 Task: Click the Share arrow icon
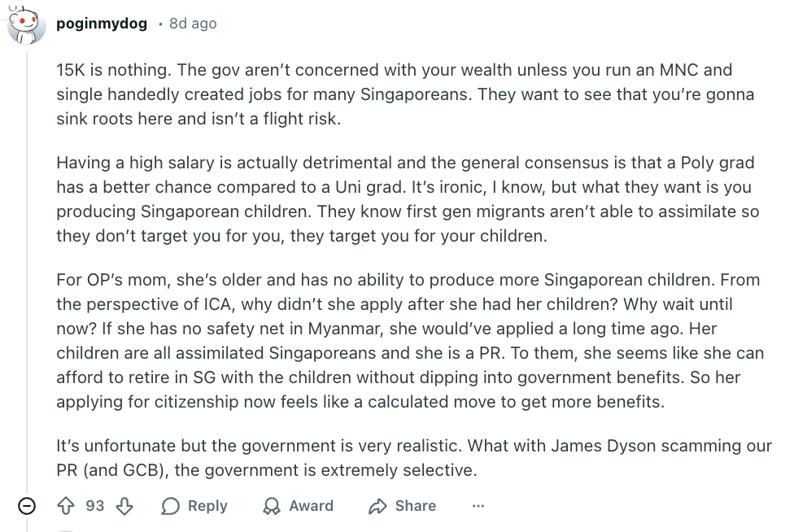point(377,506)
